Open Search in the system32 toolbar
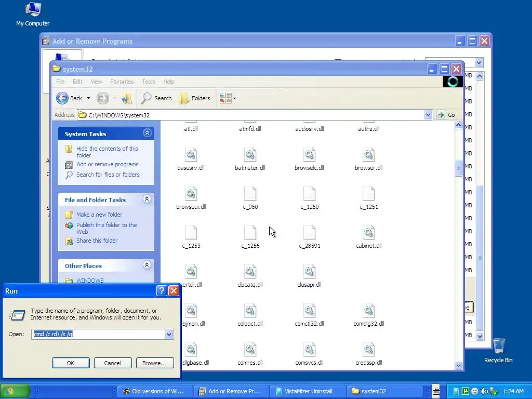Screen dimensions: 532x399 pos(157,98)
